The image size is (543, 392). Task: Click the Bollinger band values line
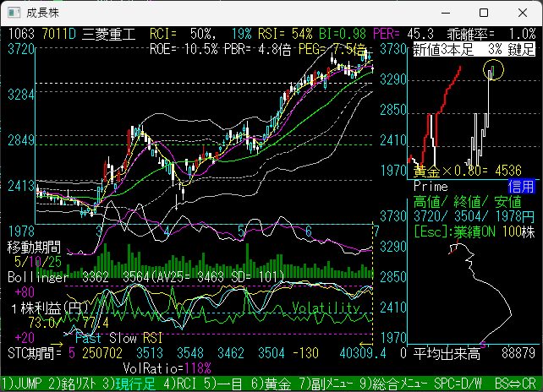pos(145,277)
